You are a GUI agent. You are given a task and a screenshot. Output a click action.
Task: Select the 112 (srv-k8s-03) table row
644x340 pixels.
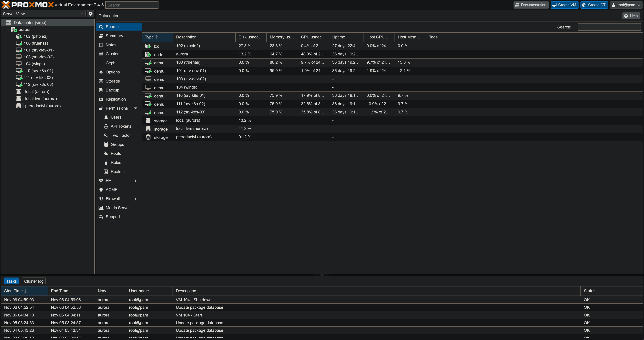click(x=392, y=112)
